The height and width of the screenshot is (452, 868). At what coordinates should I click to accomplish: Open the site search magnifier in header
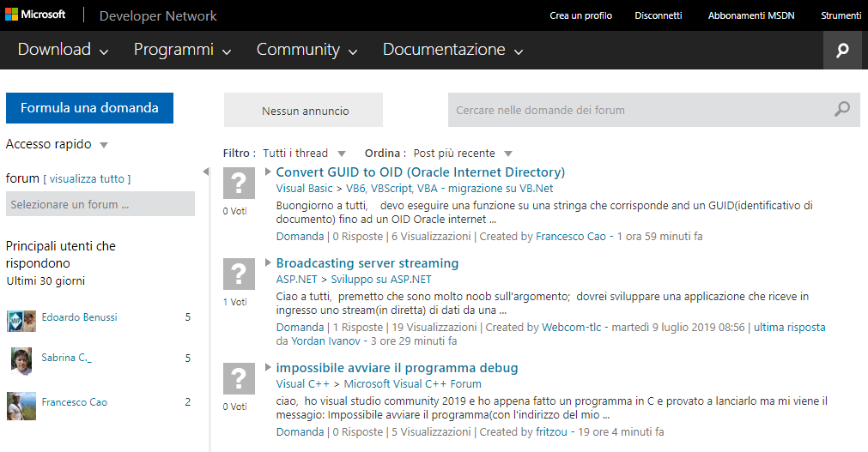click(842, 51)
